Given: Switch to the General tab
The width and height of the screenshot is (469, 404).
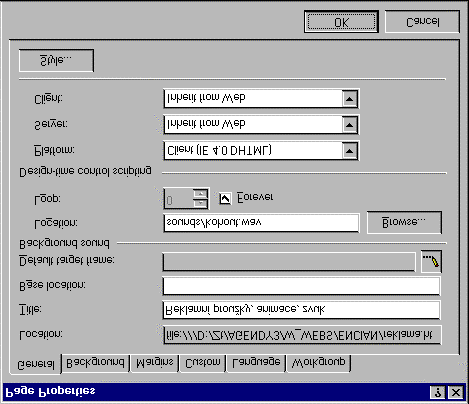Looking at the screenshot, I should coord(35,364).
